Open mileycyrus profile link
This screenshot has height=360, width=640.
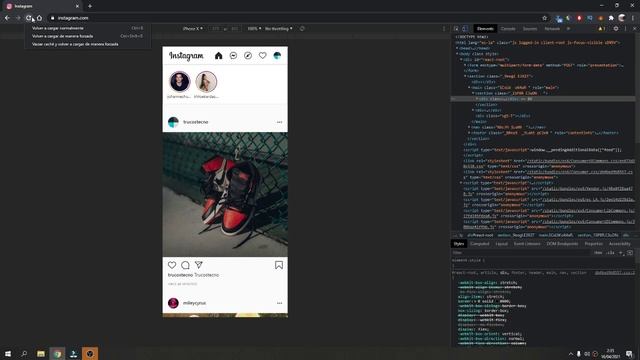tap(194, 303)
